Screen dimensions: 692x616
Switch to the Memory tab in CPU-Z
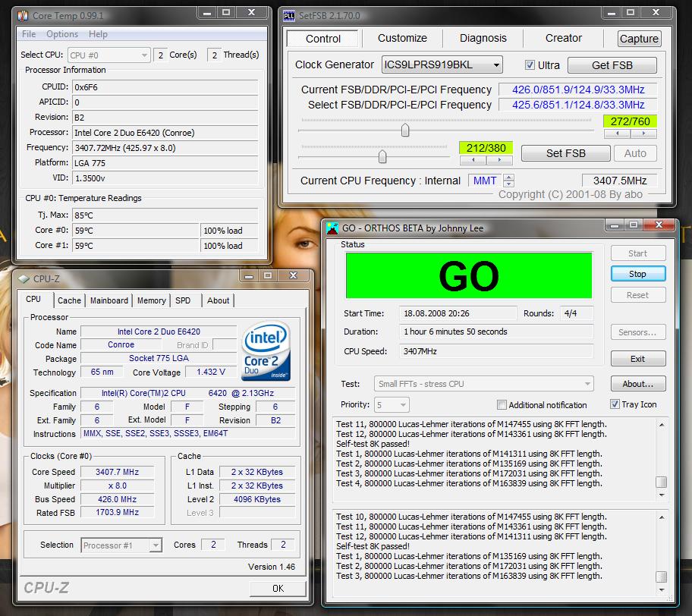(x=152, y=300)
